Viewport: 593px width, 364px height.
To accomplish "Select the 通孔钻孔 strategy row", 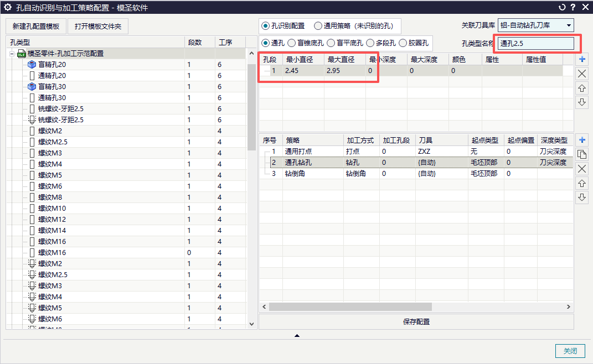I will point(416,162).
